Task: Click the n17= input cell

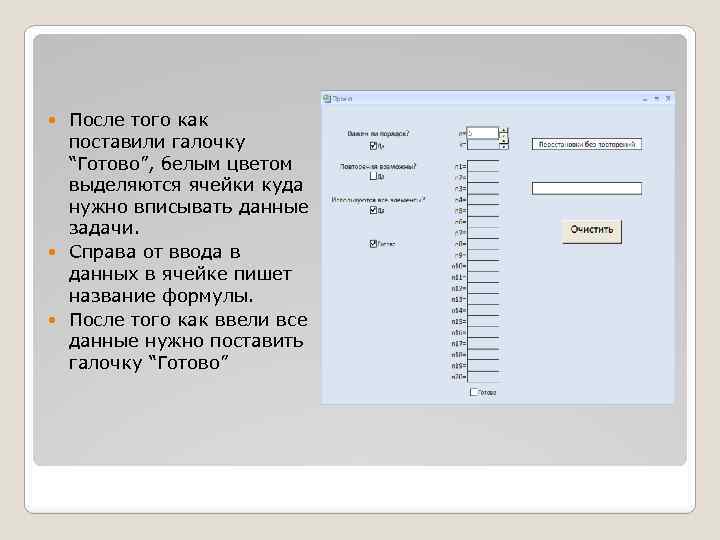Action: (483, 343)
